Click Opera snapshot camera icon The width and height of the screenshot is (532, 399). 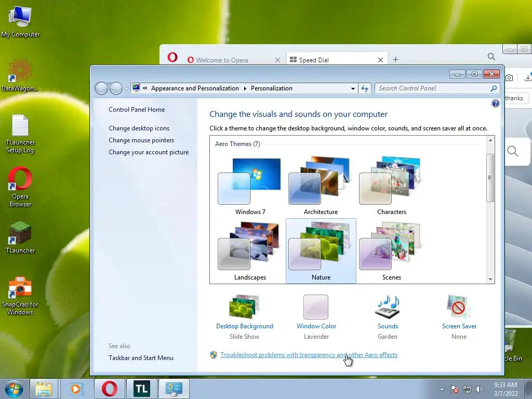(x=509, y=78)
